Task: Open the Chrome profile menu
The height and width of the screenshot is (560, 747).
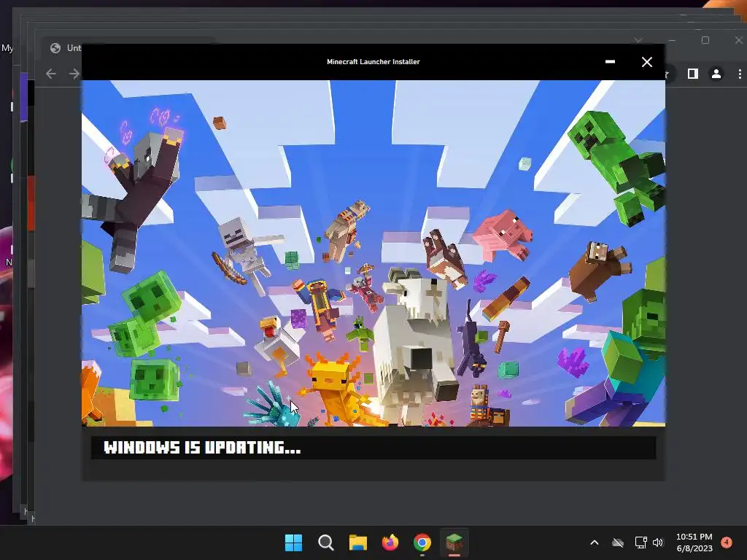Action: (x=716, y=74)
